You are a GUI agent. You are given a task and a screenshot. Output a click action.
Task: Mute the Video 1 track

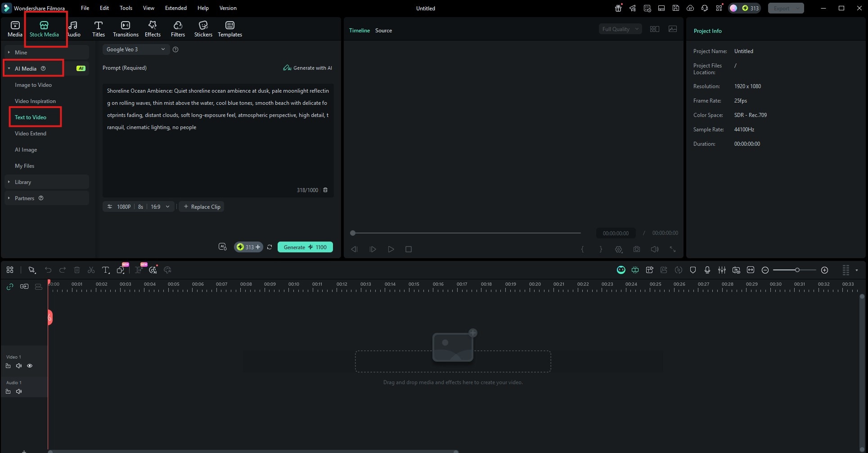click(19, 366)
